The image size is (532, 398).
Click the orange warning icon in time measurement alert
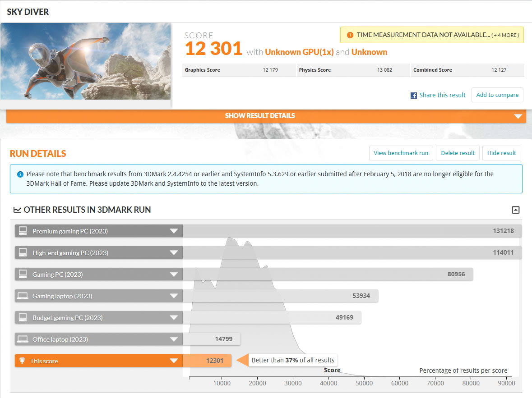(350, 35)
